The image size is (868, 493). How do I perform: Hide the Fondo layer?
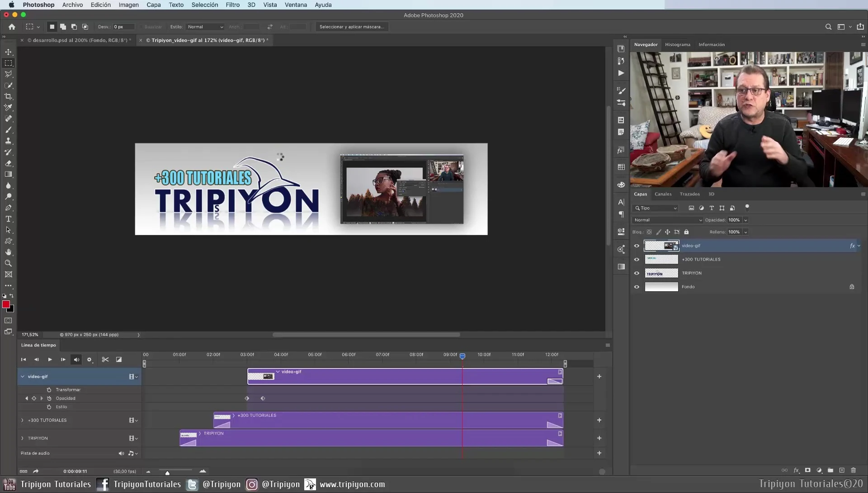pyautogui.click(x=637, y=287)
